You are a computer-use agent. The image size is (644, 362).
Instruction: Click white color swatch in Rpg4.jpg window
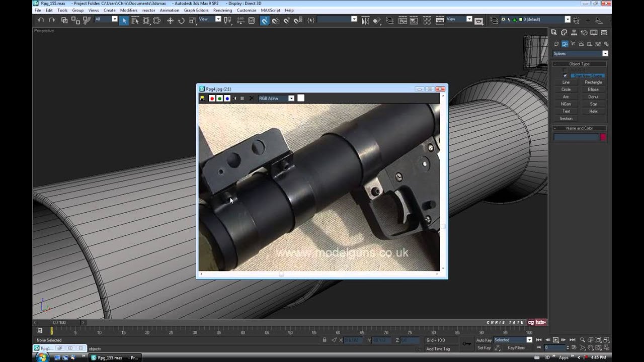click(301, 98)
